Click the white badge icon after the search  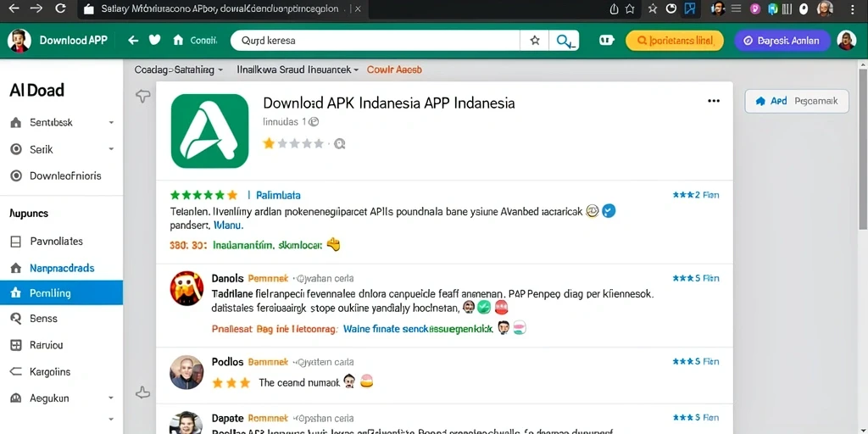coord(607,41)
